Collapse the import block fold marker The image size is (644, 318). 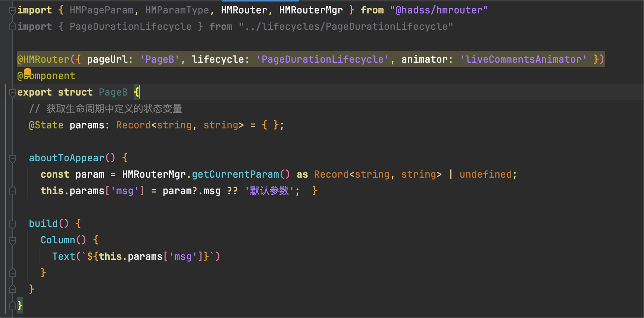[x=12, y=10]
